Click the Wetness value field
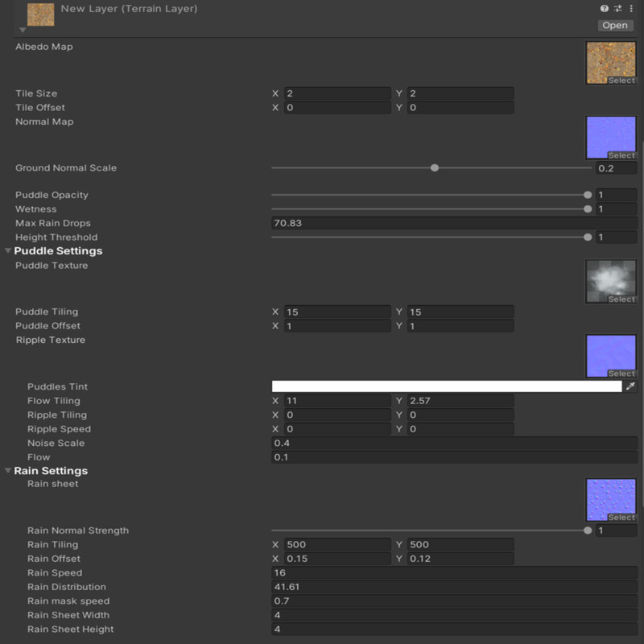 click(617, 209)
